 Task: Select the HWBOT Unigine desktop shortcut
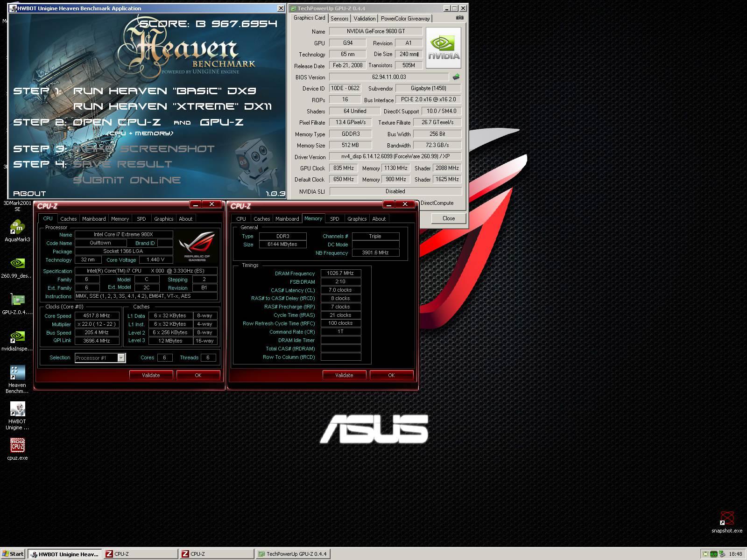tap(17, 416)
